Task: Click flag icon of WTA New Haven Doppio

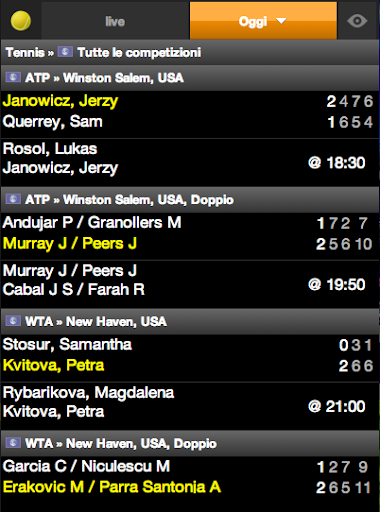Action: coord(13,443)
